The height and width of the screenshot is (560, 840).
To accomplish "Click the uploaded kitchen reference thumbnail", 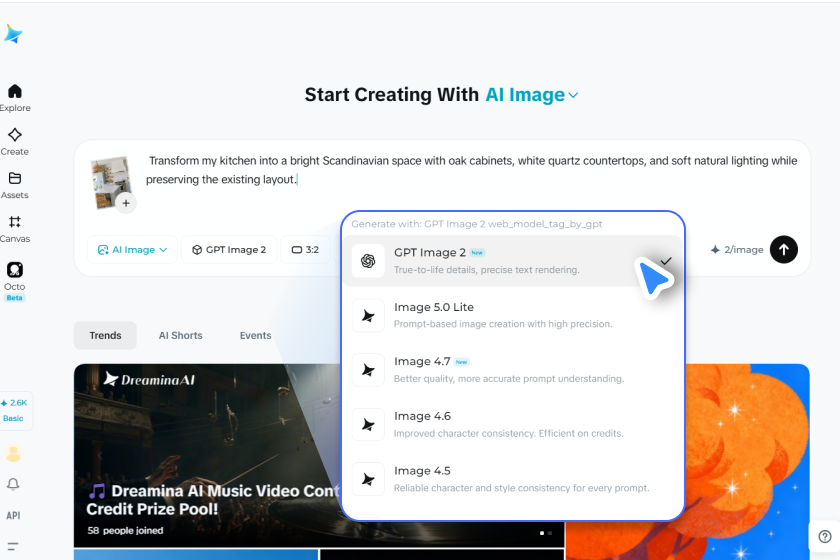I will pyautogui.click(x=110, y=181).
